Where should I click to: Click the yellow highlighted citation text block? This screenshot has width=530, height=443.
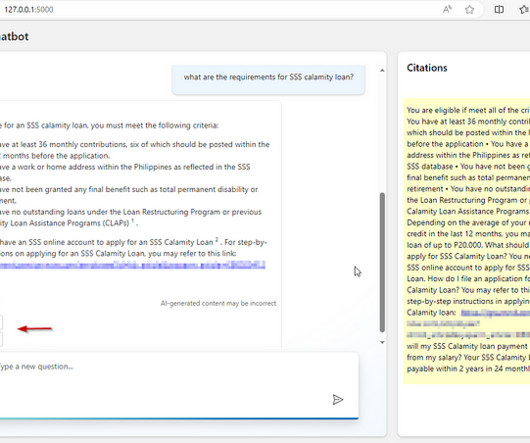click(466, 241)
